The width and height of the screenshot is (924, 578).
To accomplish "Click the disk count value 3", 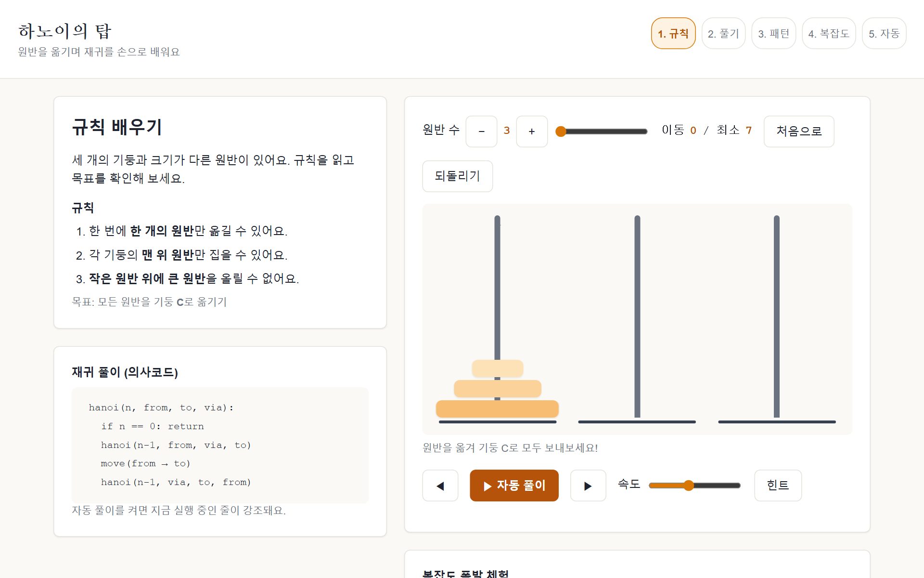I will 507,131.
